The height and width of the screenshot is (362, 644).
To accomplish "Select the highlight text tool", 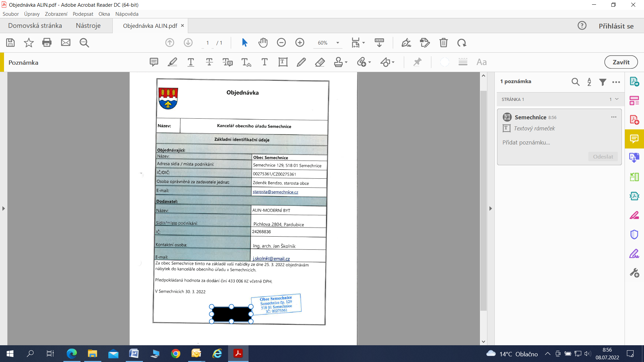I will [172, 62].
